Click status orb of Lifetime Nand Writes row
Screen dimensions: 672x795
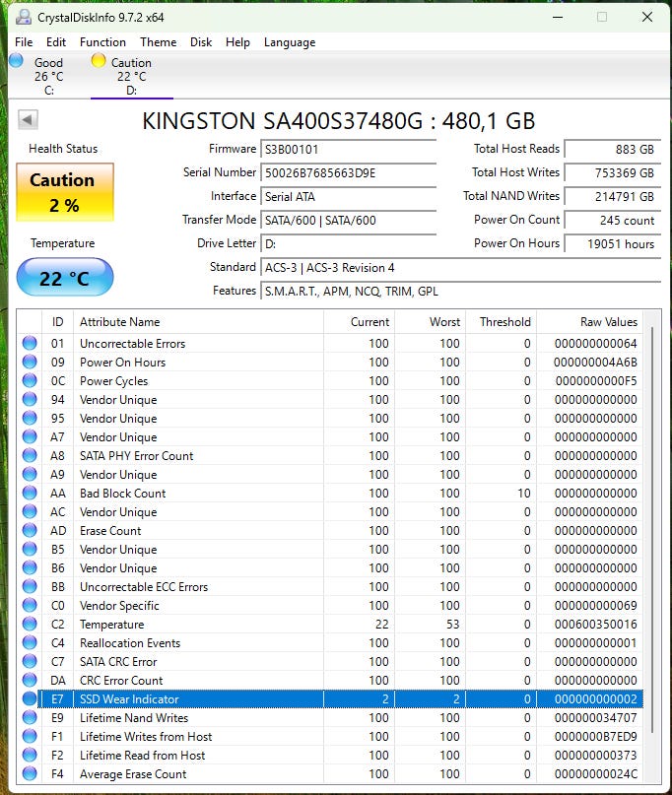[x=30, y=717]
